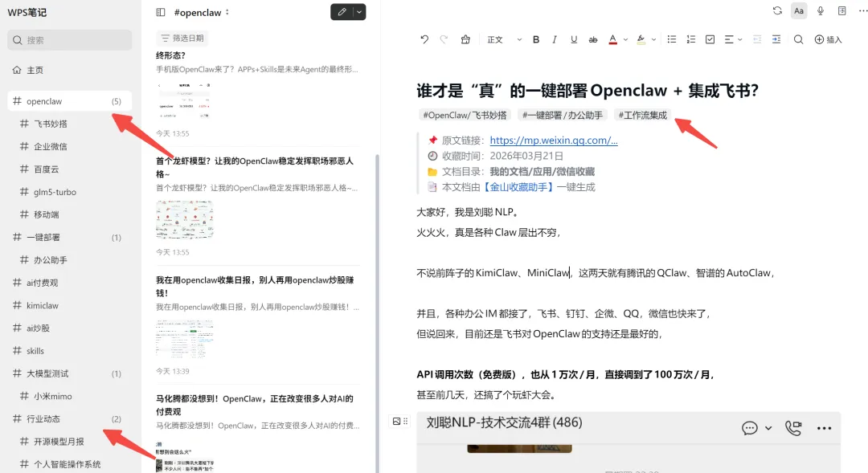868x473 pixels.
Task: Decrease paragraph indent
Action: [757, 39]
